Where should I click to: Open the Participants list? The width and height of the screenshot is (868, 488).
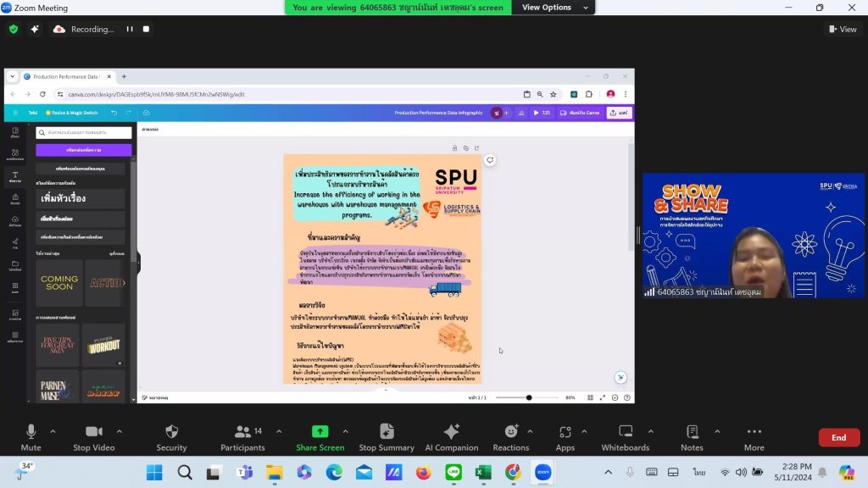pos(243,437)
